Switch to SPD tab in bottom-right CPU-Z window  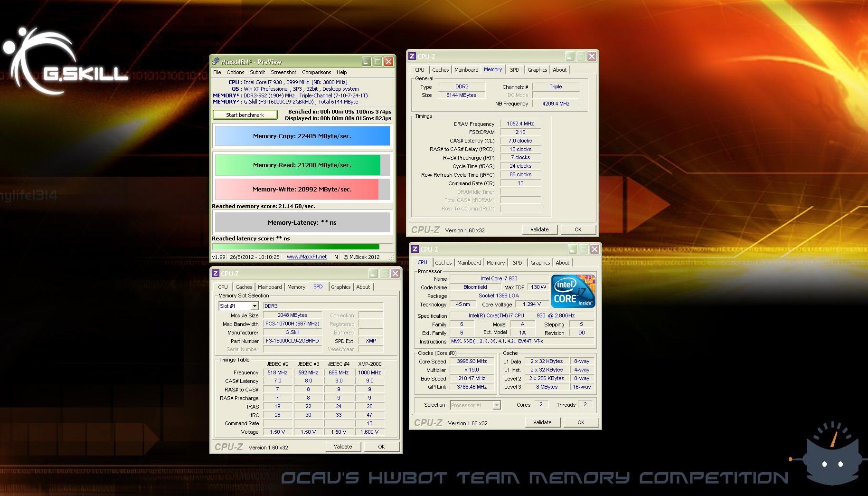(517, 263)
